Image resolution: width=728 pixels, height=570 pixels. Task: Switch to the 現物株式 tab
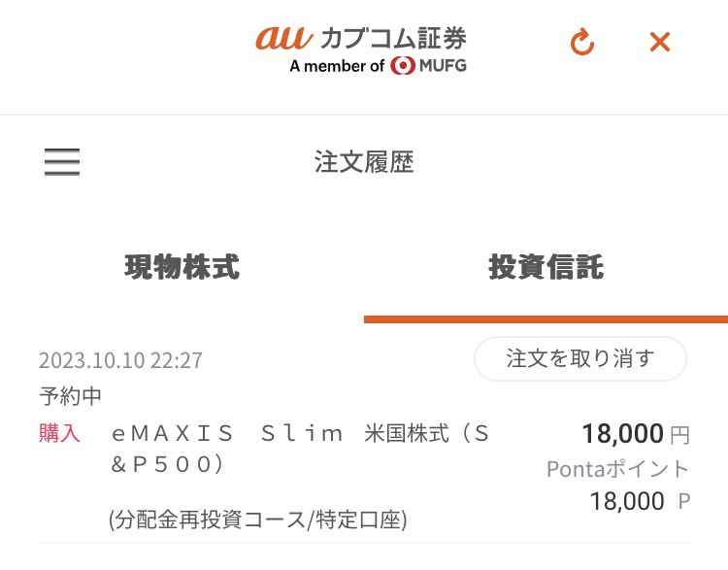(x=182, y=267)
